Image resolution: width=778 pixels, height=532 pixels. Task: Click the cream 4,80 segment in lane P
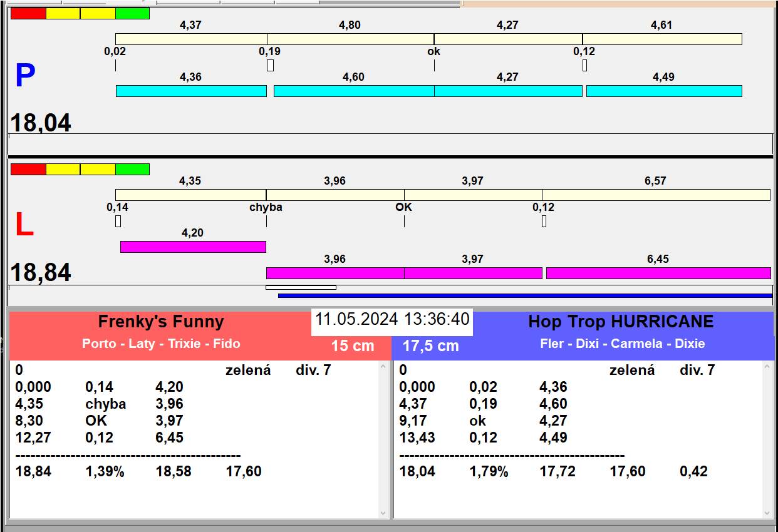pos(350,39)
